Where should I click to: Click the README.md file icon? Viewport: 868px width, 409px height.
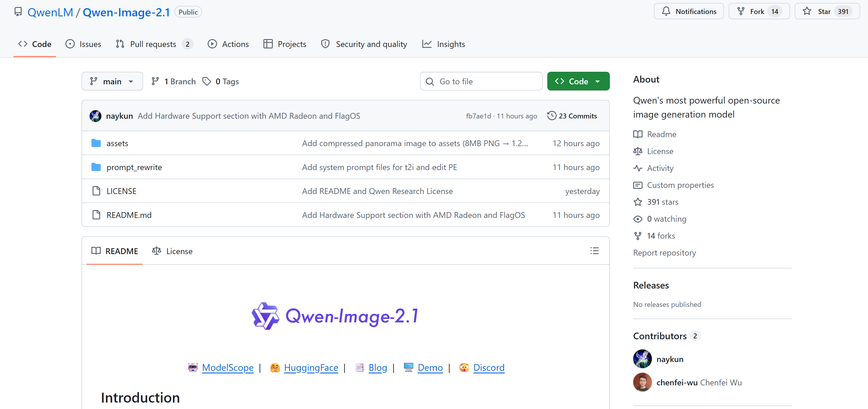[96, 215]
